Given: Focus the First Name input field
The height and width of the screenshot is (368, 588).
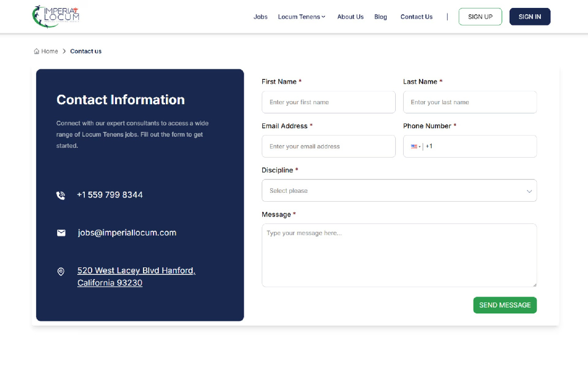Looking at the screenshot, I should pyautogui.click(x=328, y=102).
